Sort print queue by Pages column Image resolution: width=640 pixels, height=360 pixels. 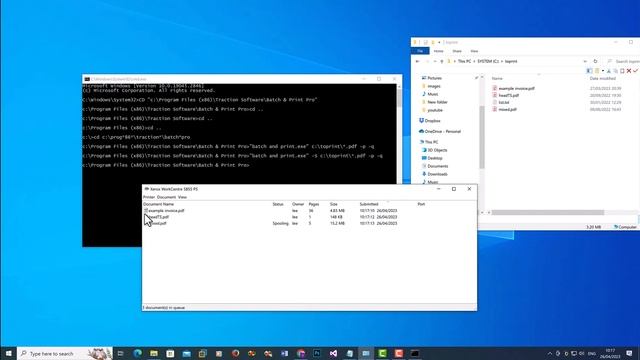click(313, 204)
